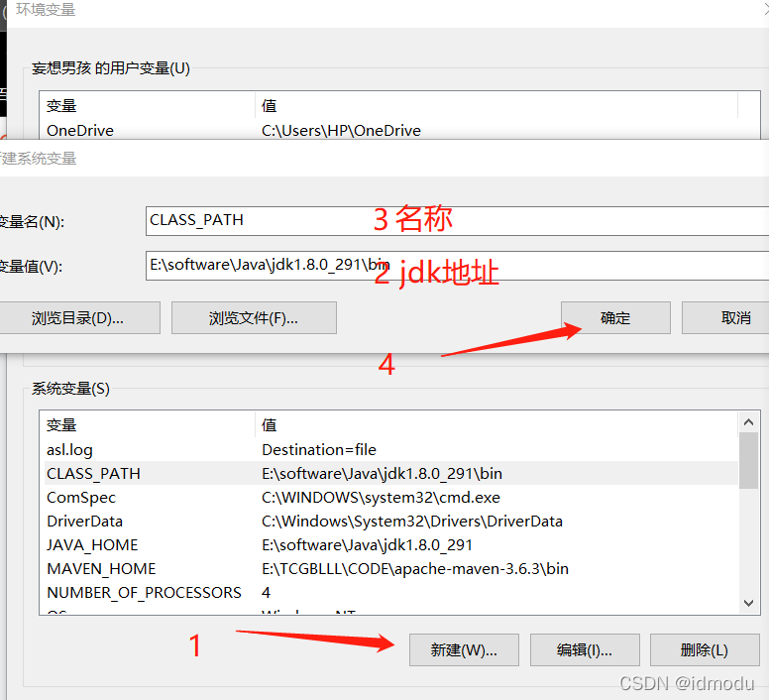Select the NUMBER_OF_PROCESSORS variable row

(x=391, y=593)
